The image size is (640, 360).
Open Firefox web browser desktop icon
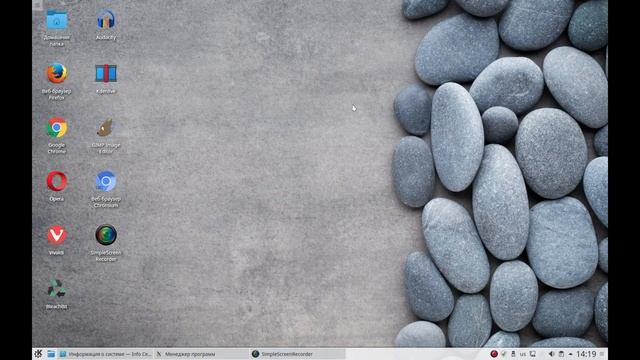coord(57,74)
